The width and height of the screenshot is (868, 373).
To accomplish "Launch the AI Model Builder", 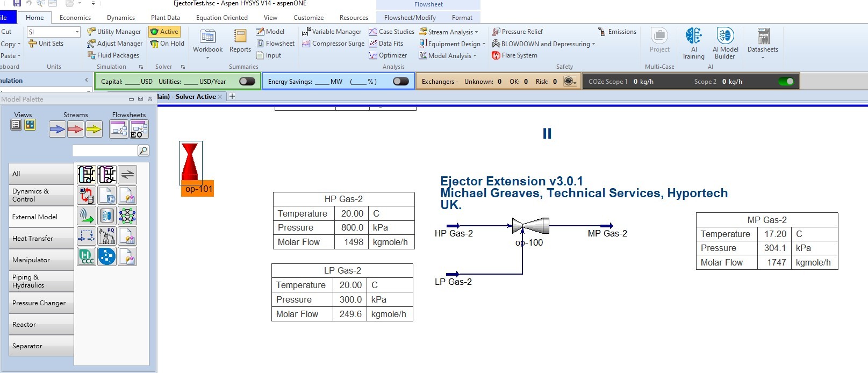I will (725, 43).
